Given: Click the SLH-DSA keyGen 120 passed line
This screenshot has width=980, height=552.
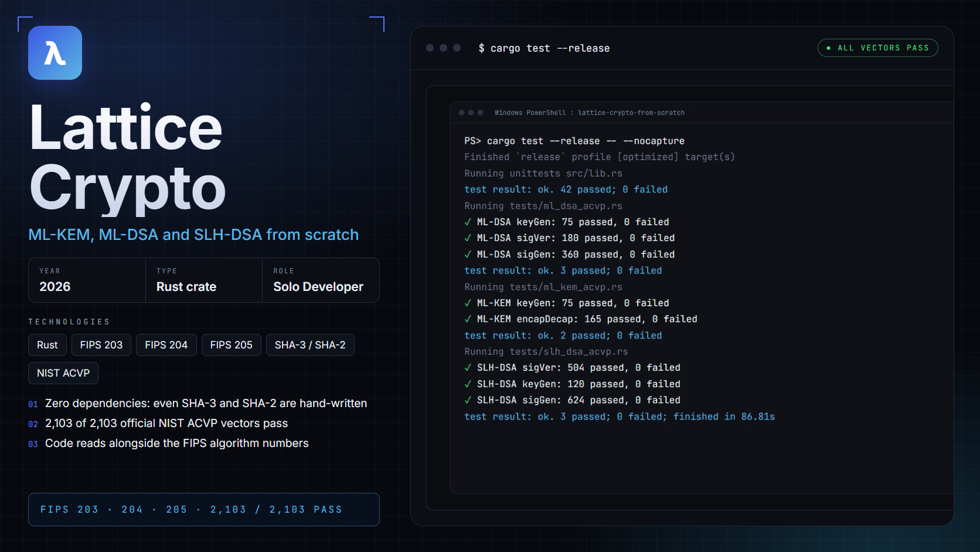Looking at the screenshot, I should click(x=573, y=384).
